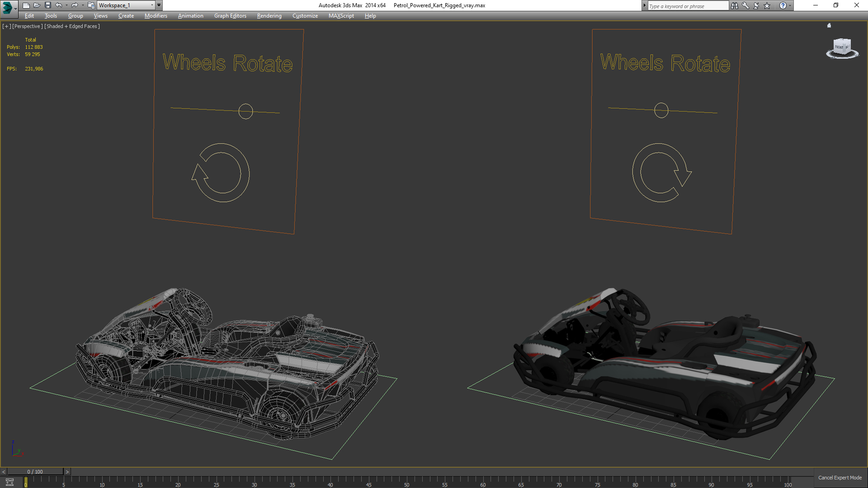Click the InfoCenter search keyword field

pyautogui.click(x=688, y=6)
